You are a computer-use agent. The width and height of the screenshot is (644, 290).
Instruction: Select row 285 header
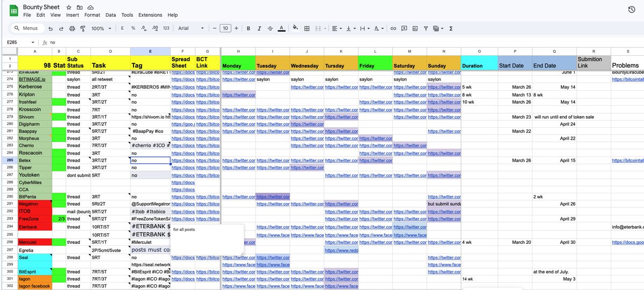tap(9, 160)
